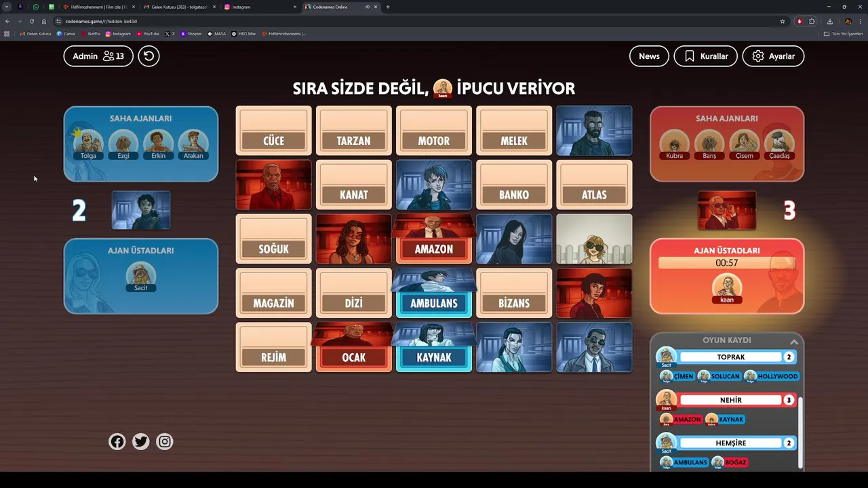Click Sacit's avatar under blue Ajan Üstadları

141,276
